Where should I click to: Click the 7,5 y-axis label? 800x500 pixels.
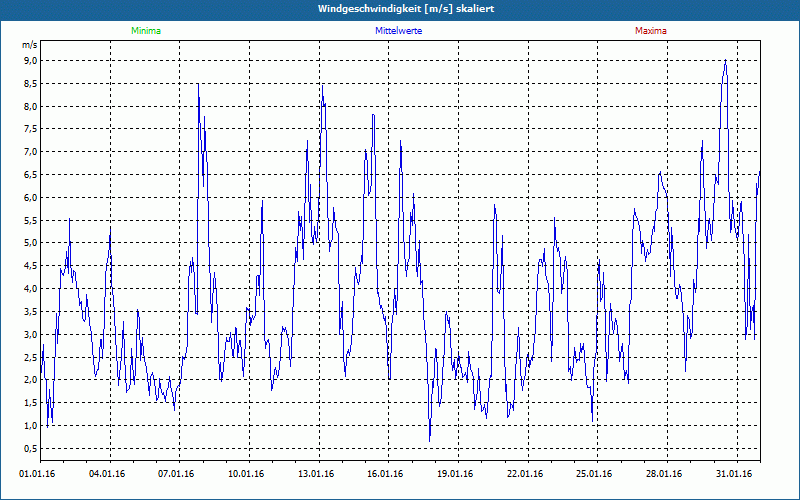[x=31, y=129]
